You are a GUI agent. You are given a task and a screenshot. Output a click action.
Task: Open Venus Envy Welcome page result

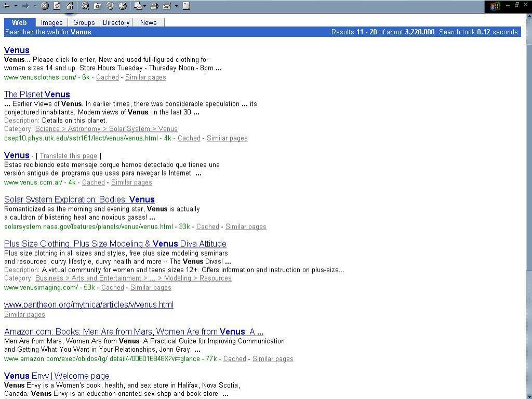[57, 376]
